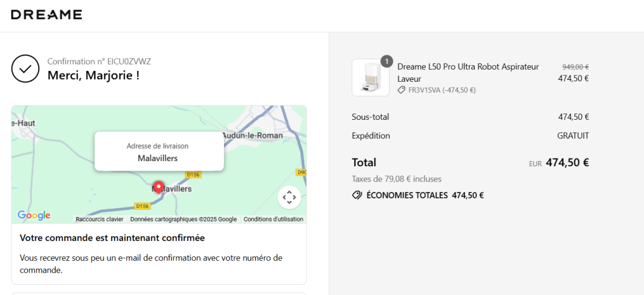Click the Dreame L50 Pro Ultra product name
The height and width of the screenshot is (295, 644).
(x=468, y=72)
